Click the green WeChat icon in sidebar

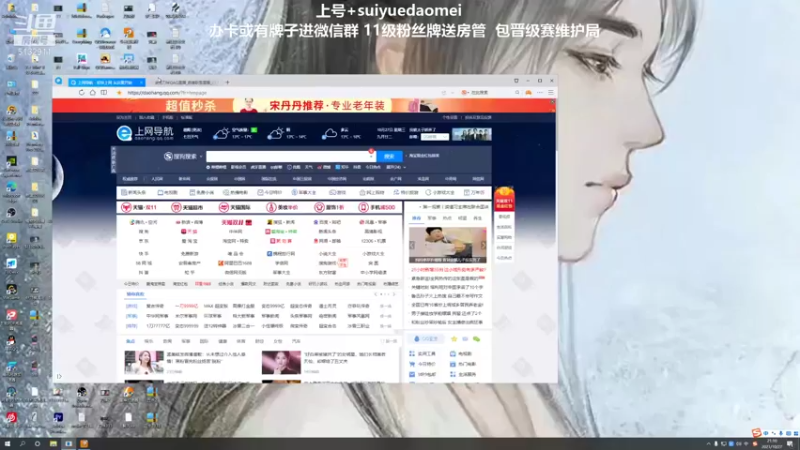click(x=477, y=339)
